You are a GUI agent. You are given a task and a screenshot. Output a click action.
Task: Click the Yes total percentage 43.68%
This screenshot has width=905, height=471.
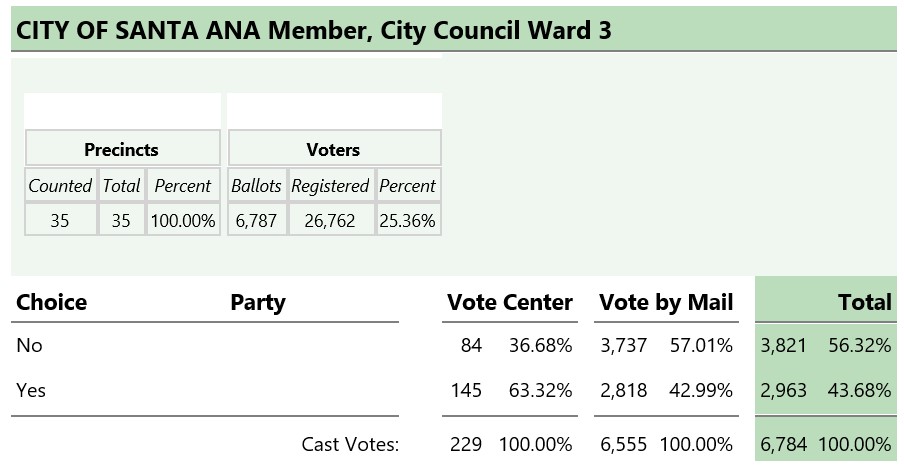pyautogui.click(x=859, y=390)
